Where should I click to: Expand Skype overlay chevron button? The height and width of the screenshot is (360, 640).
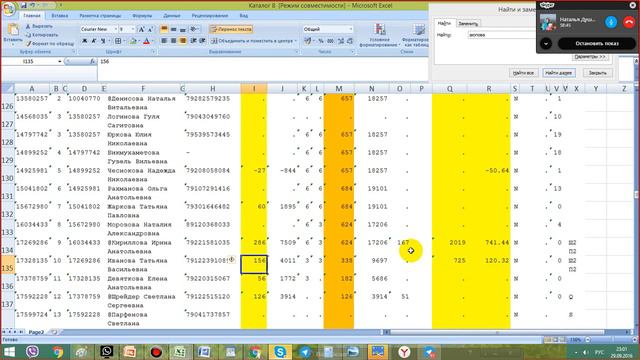tap(546, 43)
